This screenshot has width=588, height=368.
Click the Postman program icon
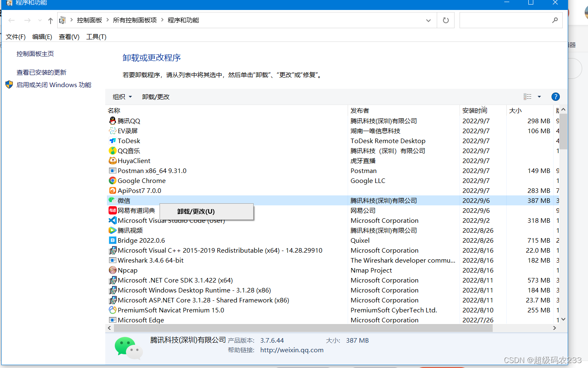coord(112,171)
